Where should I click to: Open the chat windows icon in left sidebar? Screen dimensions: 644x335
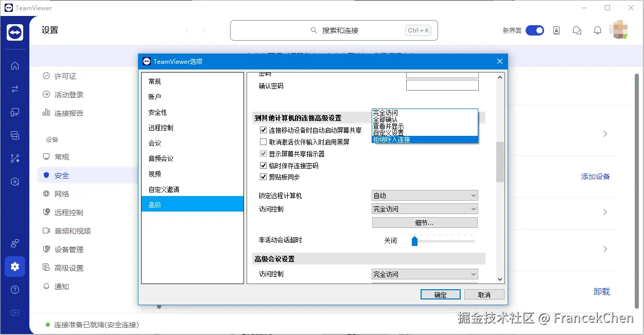pos(15,135)
